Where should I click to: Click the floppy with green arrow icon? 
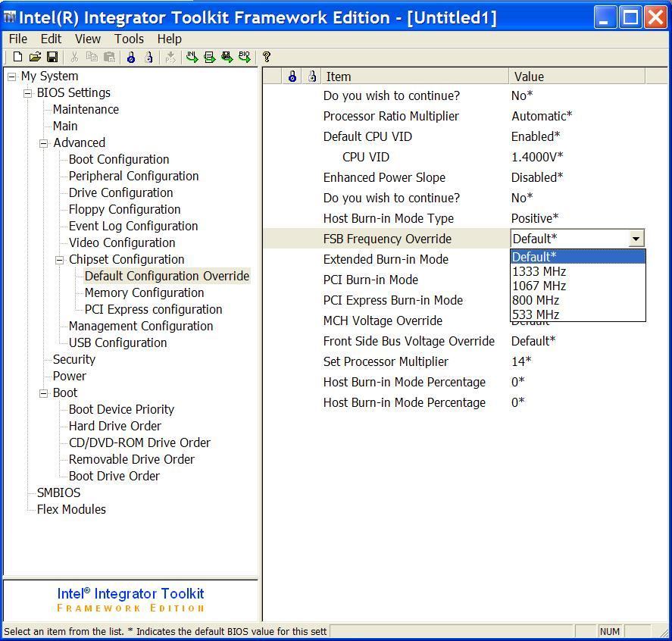pyautogui.click(x=227, y=57)
